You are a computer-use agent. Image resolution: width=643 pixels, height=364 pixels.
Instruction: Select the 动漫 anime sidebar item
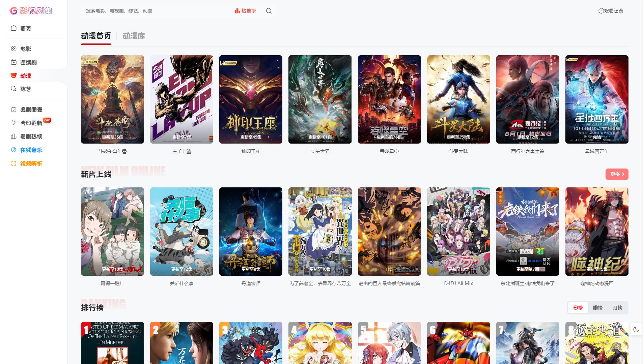[21, 76]
